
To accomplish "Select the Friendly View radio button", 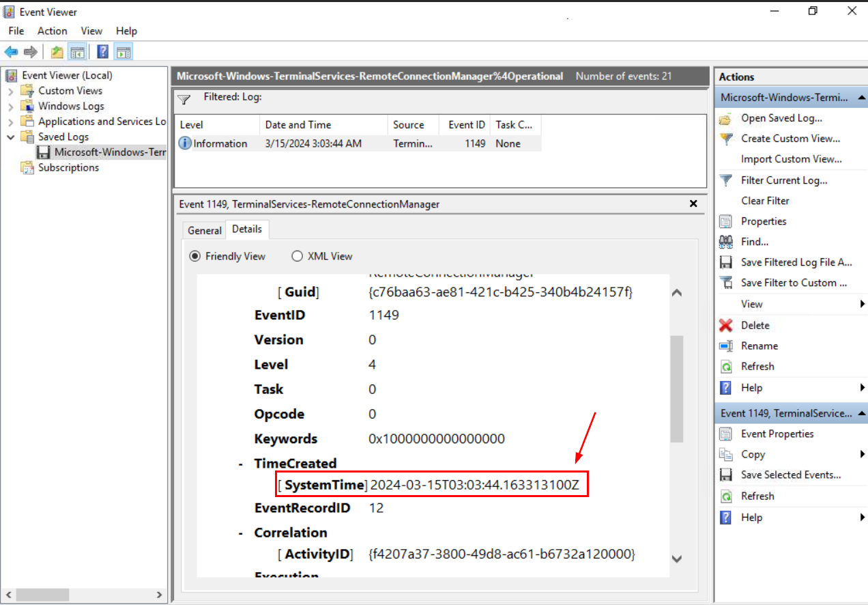I will click(195, 256).
